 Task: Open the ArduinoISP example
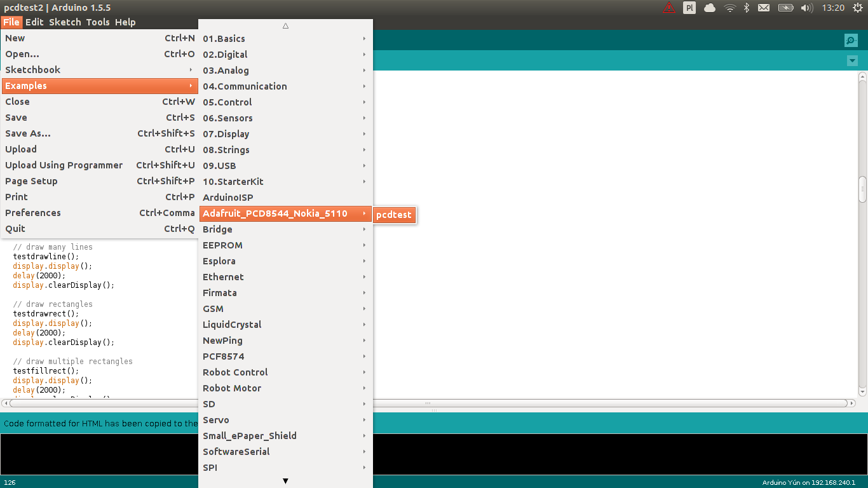[285, 198]
